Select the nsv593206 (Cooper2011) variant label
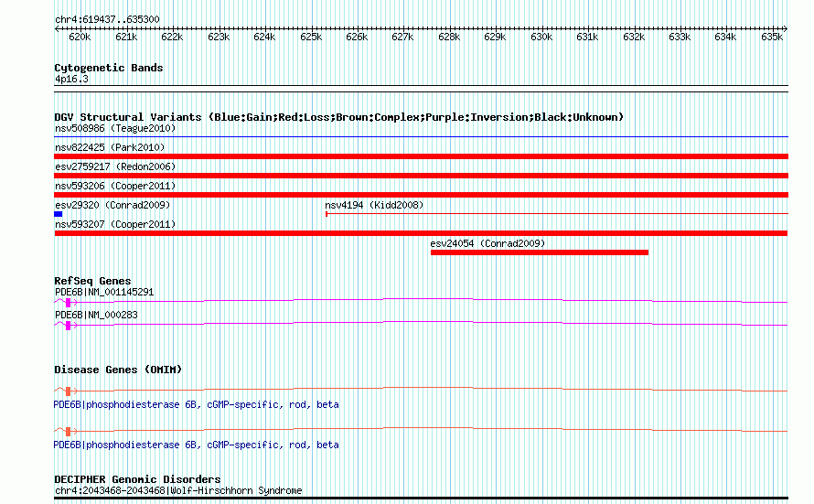814x504 pixels. [x=115, y=186]
